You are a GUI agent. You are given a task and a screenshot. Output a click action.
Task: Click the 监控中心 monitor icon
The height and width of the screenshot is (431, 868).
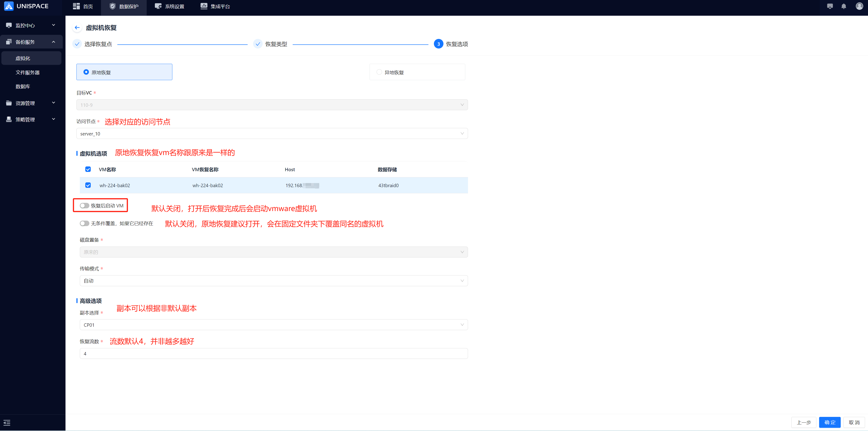point(9,25)
